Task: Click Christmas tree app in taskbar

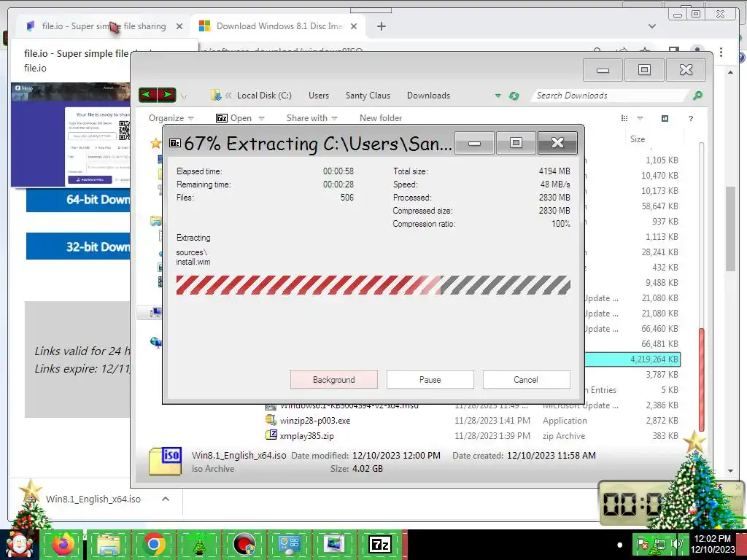Action: 199,545
